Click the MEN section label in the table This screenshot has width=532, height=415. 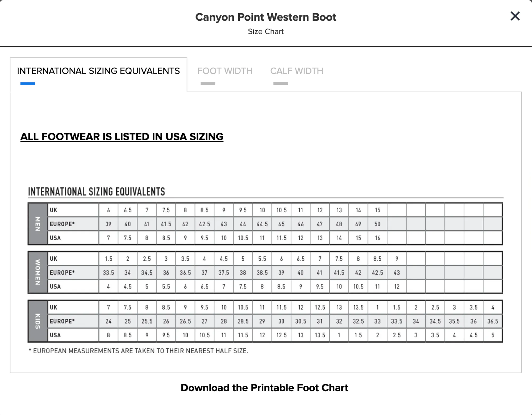tap(38, 224)
